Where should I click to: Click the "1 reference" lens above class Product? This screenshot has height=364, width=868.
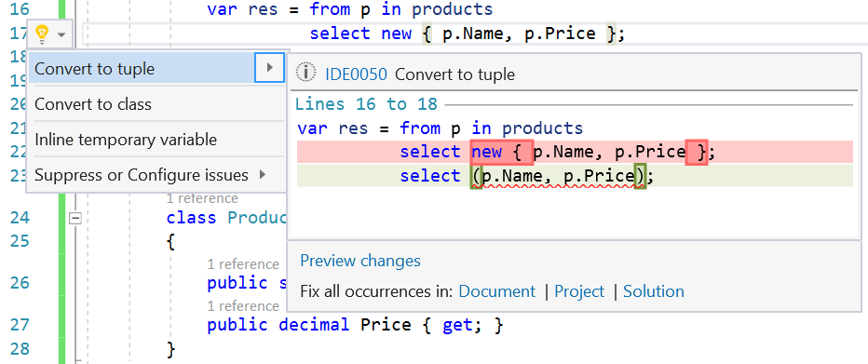coord(202,198)
